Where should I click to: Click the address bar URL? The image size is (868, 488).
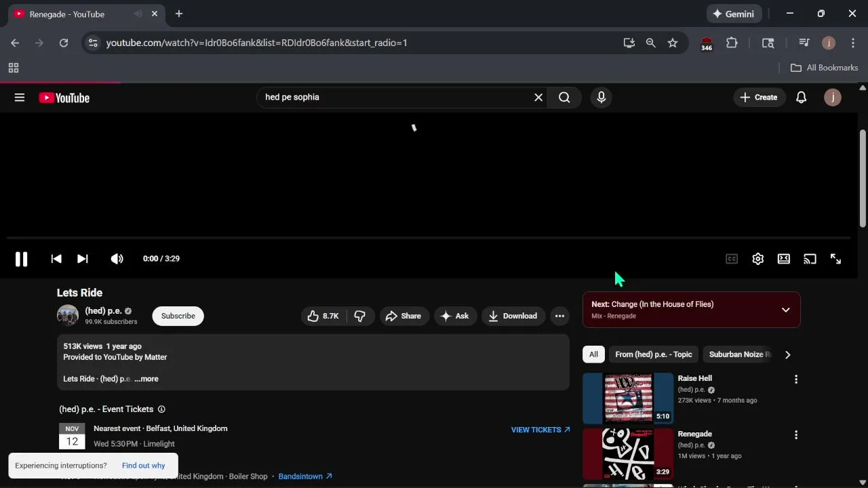(x=257, y=43)
